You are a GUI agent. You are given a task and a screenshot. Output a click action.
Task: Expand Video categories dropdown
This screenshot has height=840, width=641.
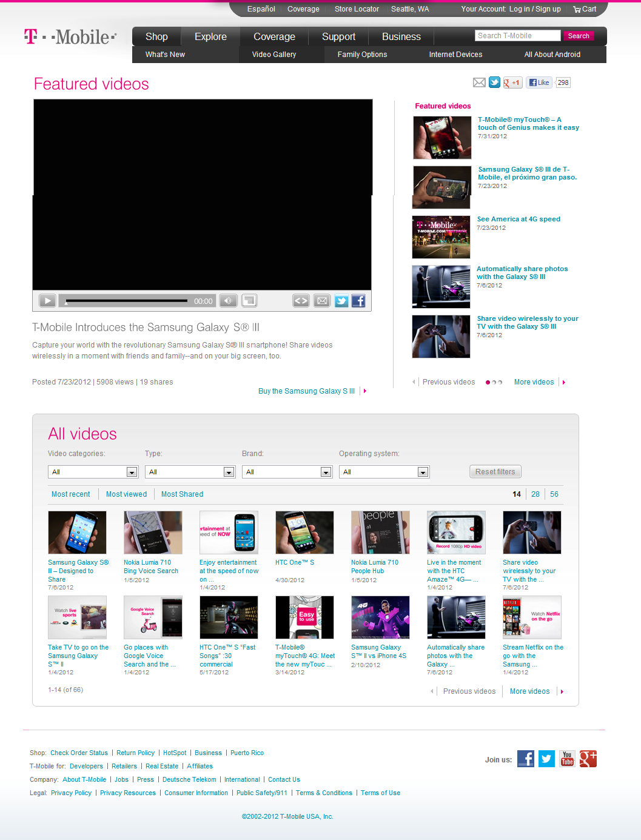pyautogui.click(x=93, y=472)
